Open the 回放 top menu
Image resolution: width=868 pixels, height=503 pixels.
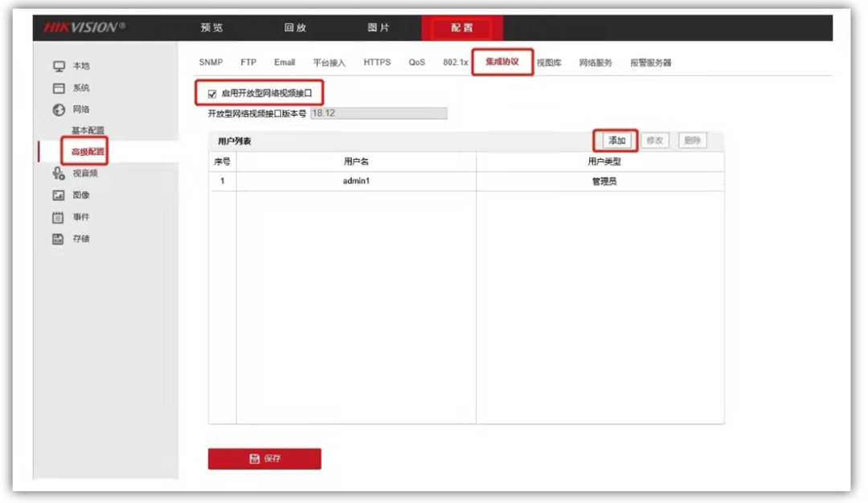tap(295, 27)
